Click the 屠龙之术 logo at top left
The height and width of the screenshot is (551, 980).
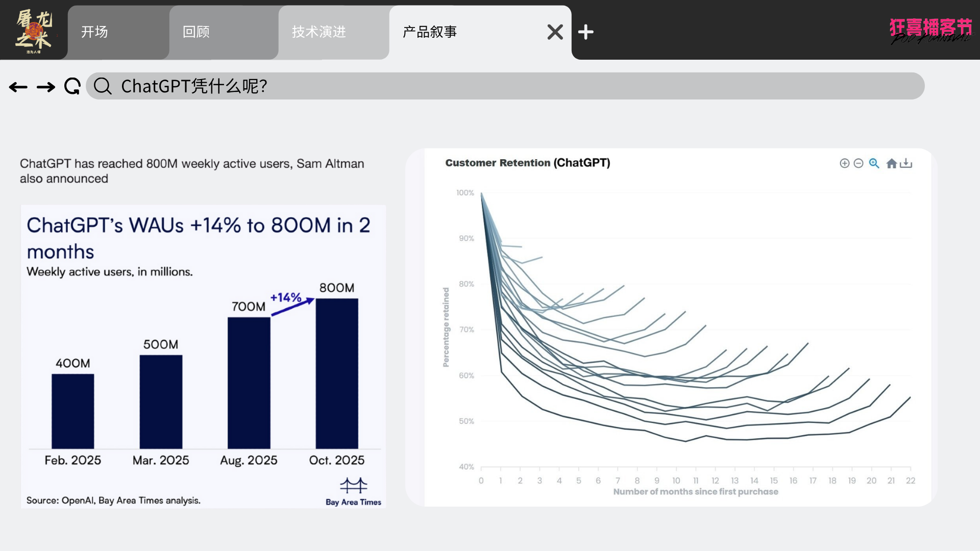coord(34,31)
